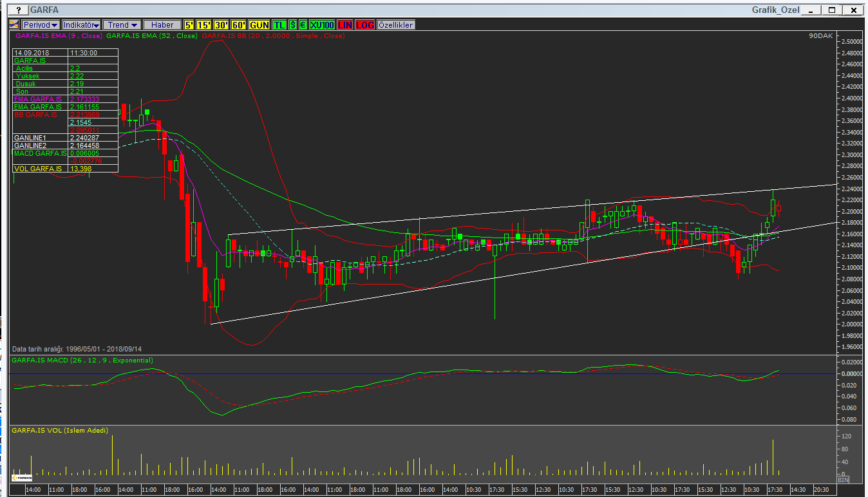868x497 pixels.
Task: Open the Periyod dropdown menu
Action: [x=41, y=24]
